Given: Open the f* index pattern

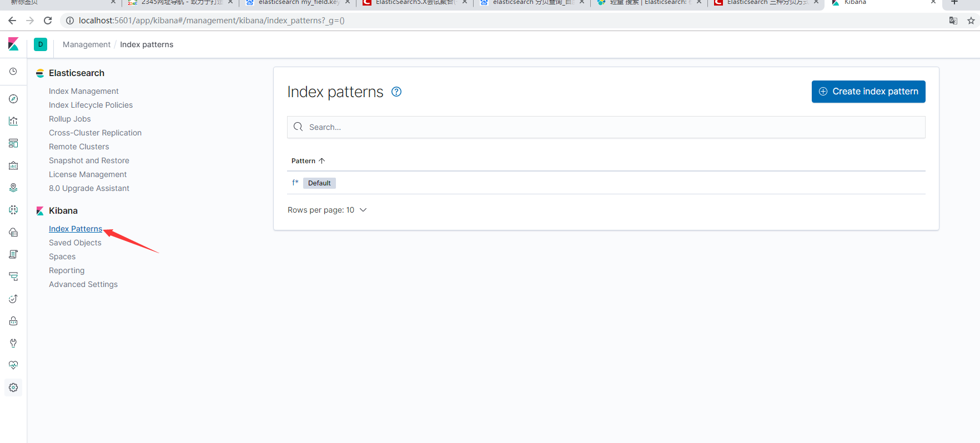Looking at the screenshot, I should pyautogui.click(x=295, y=183).
